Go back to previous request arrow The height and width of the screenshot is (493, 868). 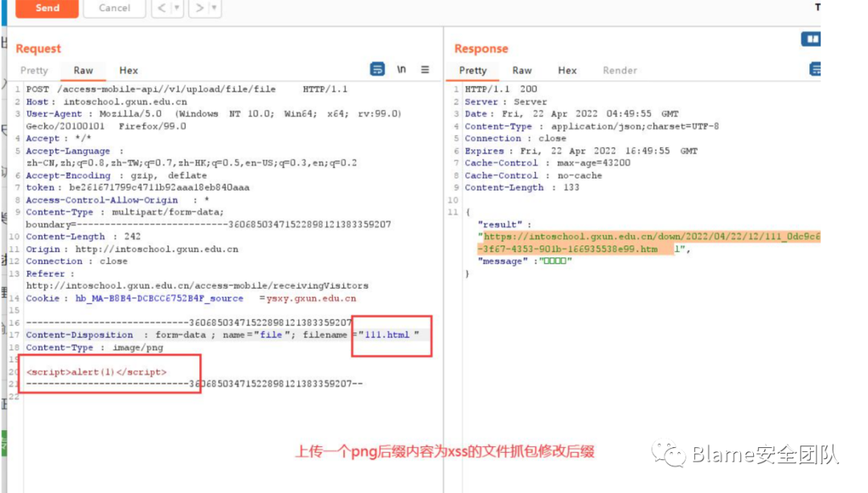pyautogui.click(x=161, y=8)
